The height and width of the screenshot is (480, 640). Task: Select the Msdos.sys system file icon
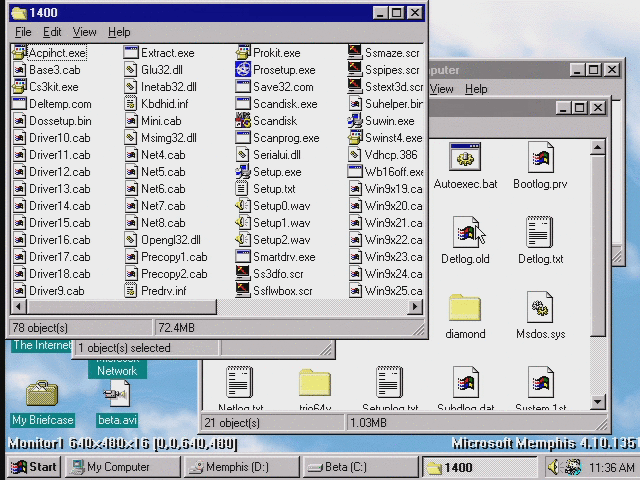[540, 307]
